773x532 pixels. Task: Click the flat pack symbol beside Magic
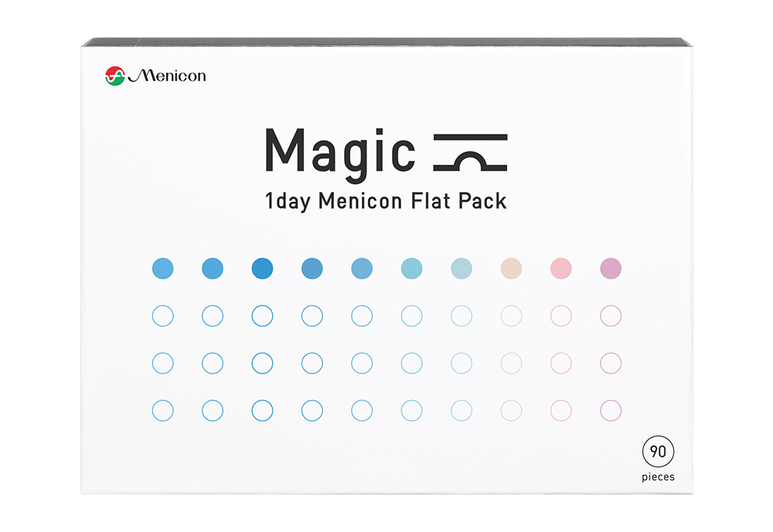pos(471,152)
